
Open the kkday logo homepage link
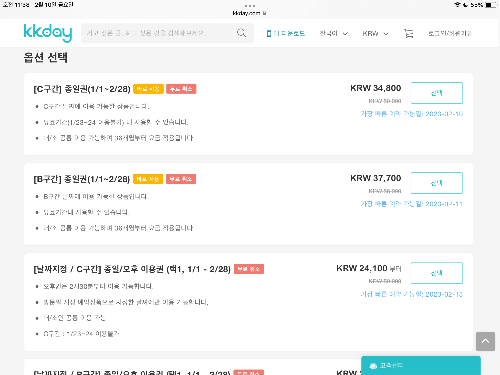pos(48,33)
